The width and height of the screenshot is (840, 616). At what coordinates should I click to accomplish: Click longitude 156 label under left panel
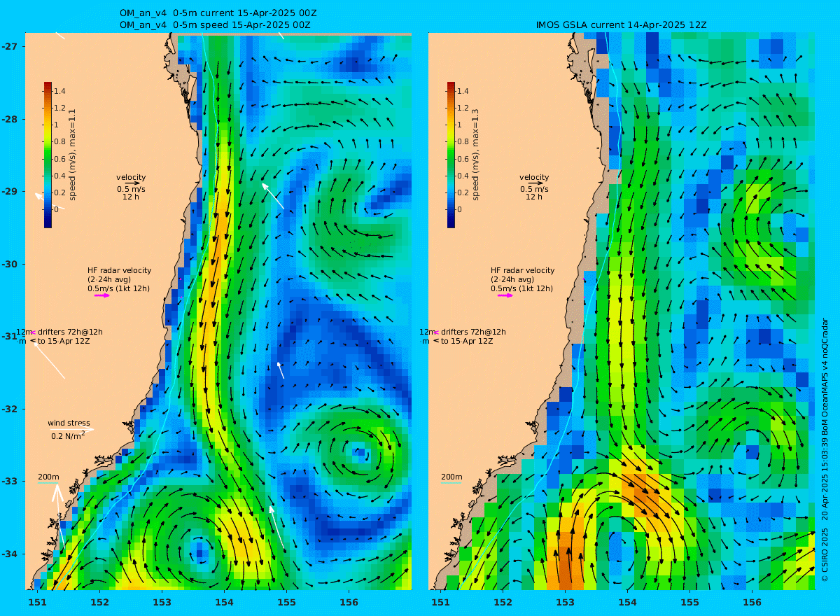(x=349, y=602)
